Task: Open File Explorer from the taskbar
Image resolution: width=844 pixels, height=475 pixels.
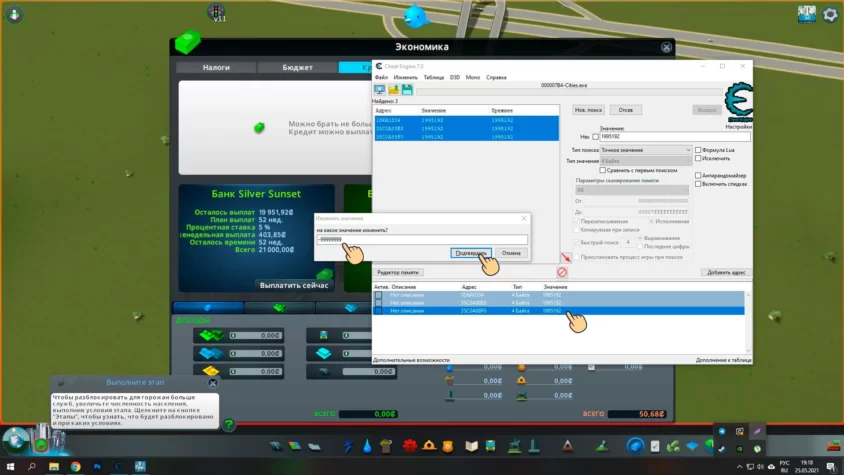Action: click(x=54, y=466)
